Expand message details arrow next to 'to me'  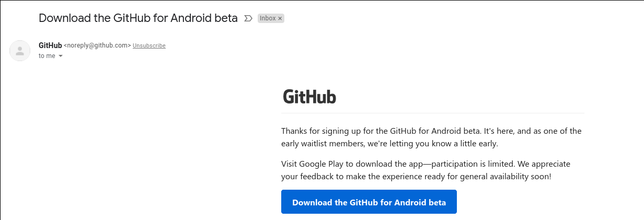point(61,56)
